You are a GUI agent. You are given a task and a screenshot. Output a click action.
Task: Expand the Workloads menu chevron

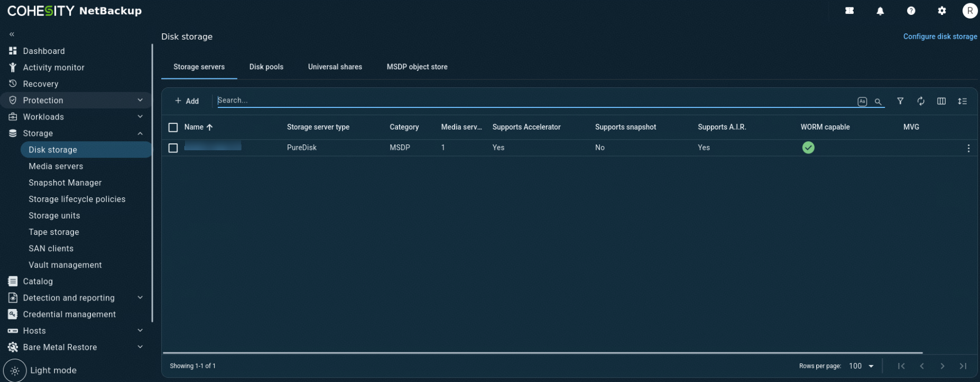point(140,116)
